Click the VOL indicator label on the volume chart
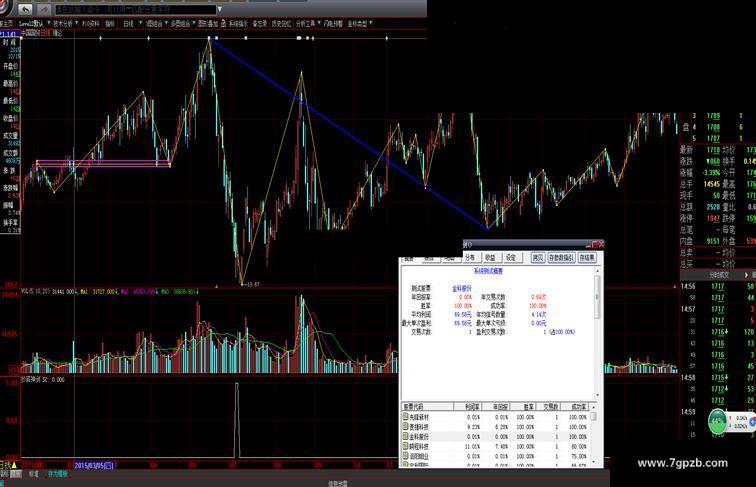756x487 pixels. tap(36, 291)
